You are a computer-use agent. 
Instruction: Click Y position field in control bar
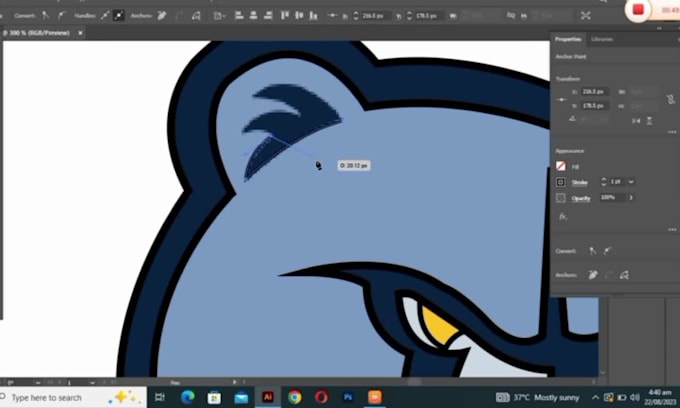(x=428, y=16)
